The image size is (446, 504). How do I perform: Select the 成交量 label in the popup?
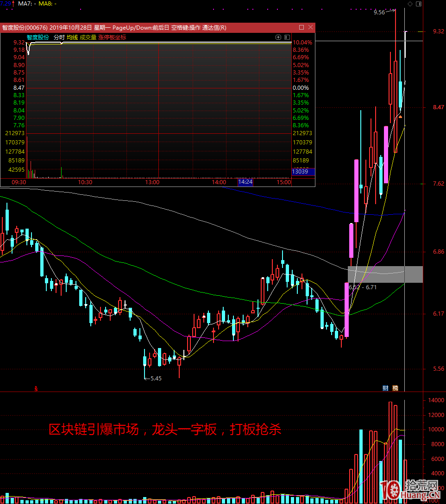click(x=88, y=37)
